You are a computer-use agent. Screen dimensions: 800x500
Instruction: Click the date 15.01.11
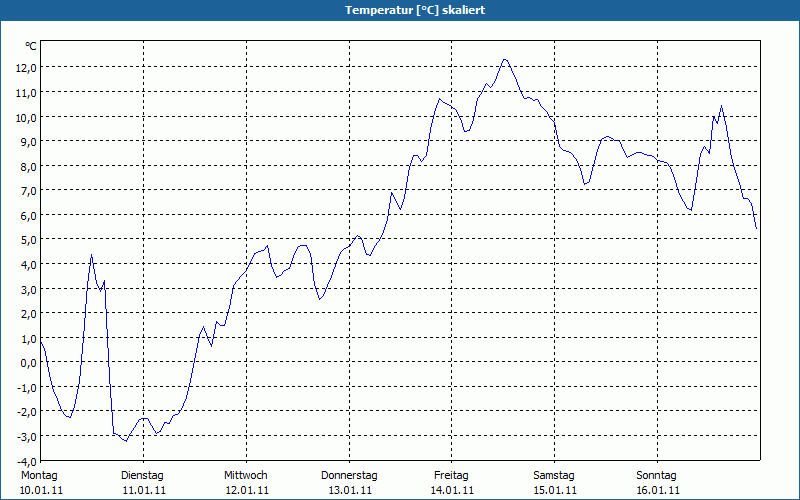(x=555, y=490)
